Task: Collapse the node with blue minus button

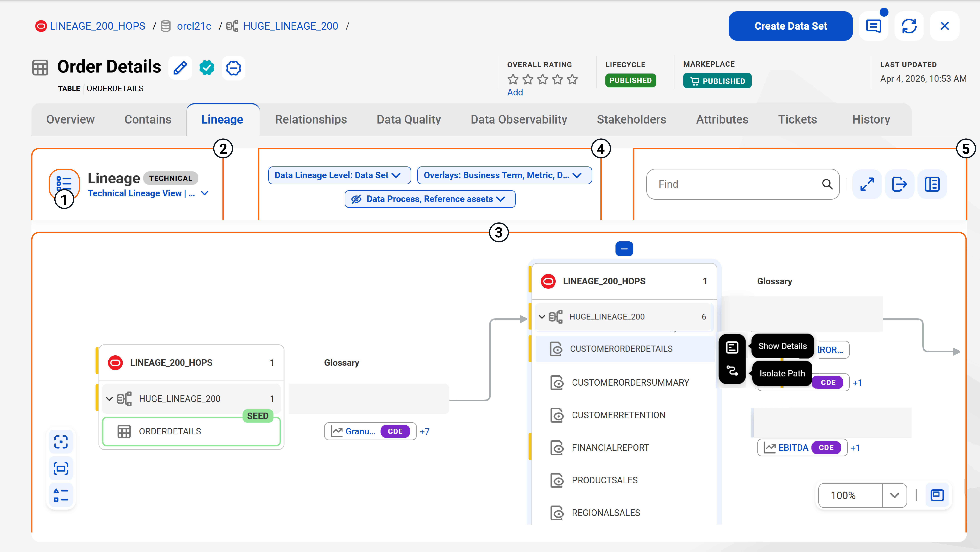Action: (x=624, y=249)
